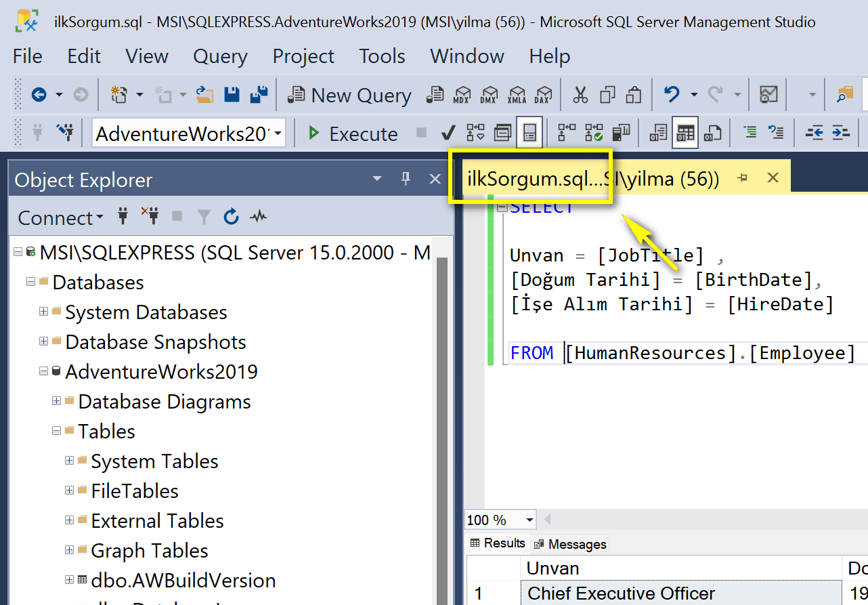
Task: Open the Activity Monitor from the top toolbar
Action: pos(768,95)
